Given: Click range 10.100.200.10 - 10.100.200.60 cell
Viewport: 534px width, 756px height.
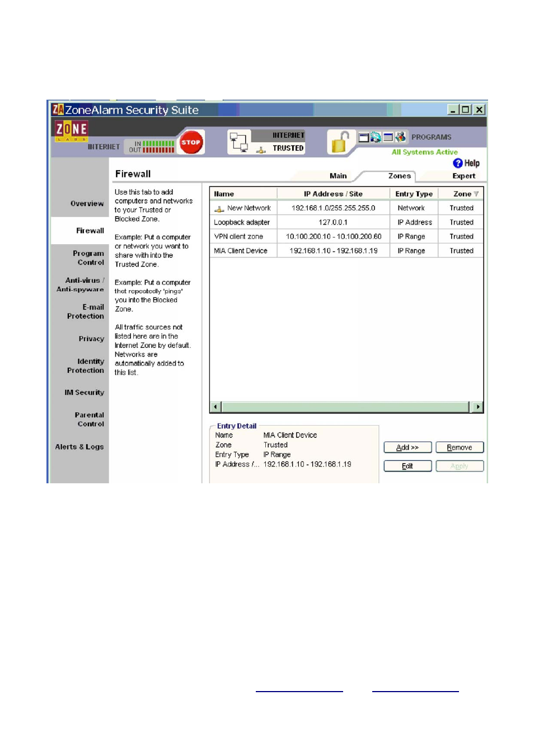Looking at the screenshot, I should [334, 236].
